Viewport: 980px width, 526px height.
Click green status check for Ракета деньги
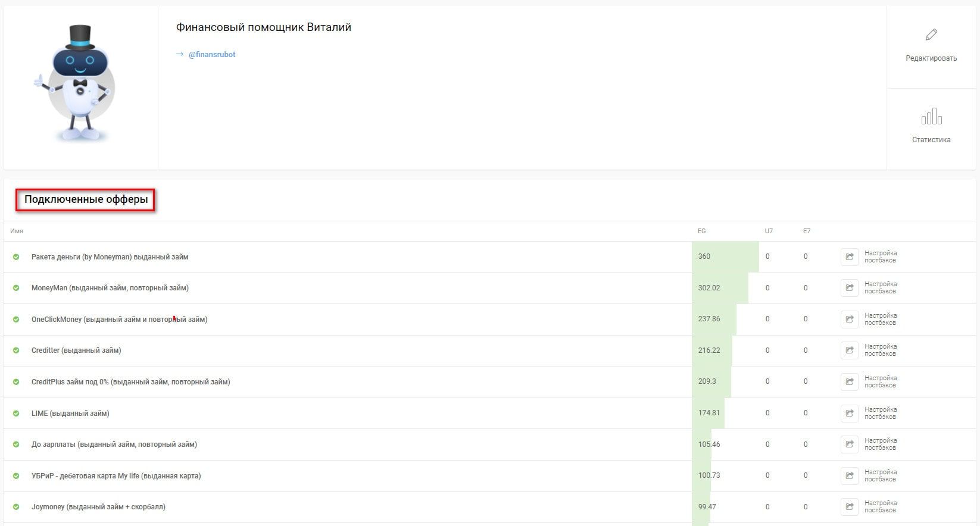[16, 257]
